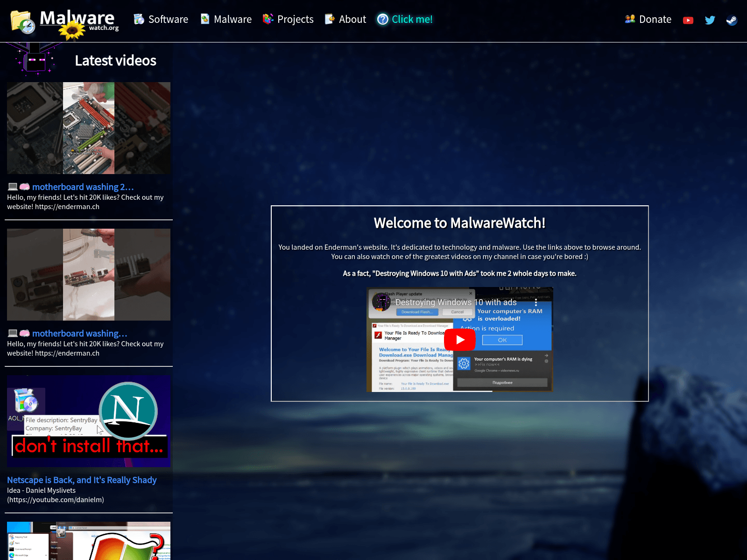The width and height of the screenshot is (747, 560).
Task: Open the Software menu
Action: point(168,19)
